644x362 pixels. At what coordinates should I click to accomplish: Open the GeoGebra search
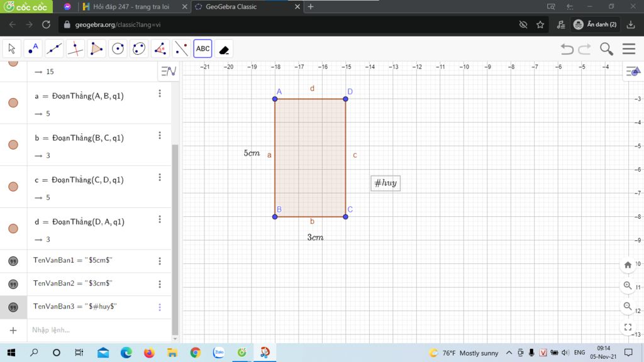pyautogui.click(x=606, y=49)
